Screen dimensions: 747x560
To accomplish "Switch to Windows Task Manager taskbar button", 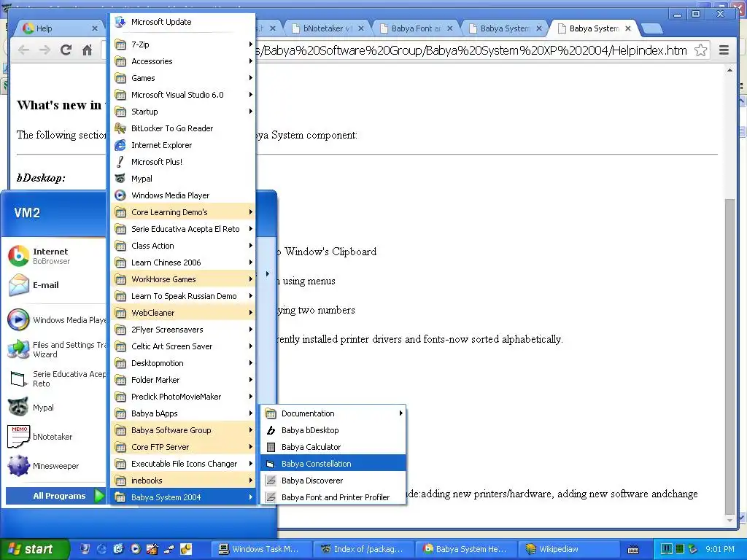I will tap(260, 549).
